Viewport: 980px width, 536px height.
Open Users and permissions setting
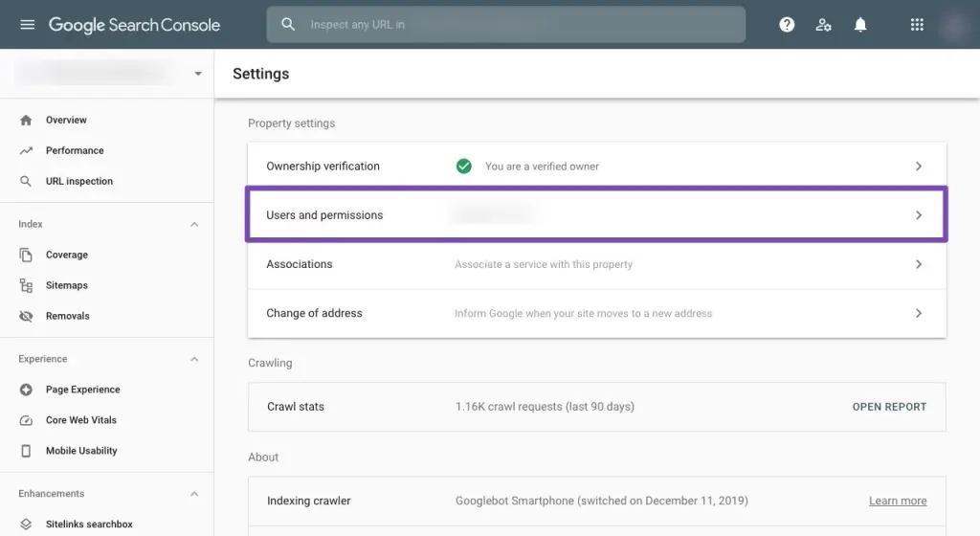pyautogui.click(x=597, y=215)
